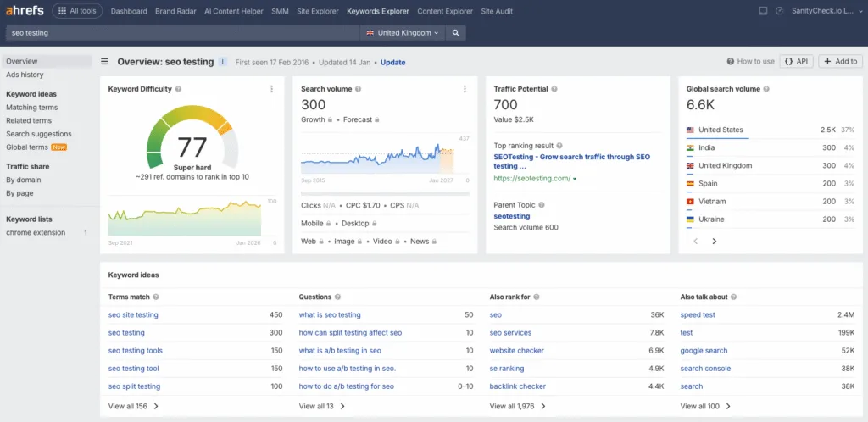Click the Growth locked metric
The height and width of the screenshot is (422, 868).
[x=317, y=119]
